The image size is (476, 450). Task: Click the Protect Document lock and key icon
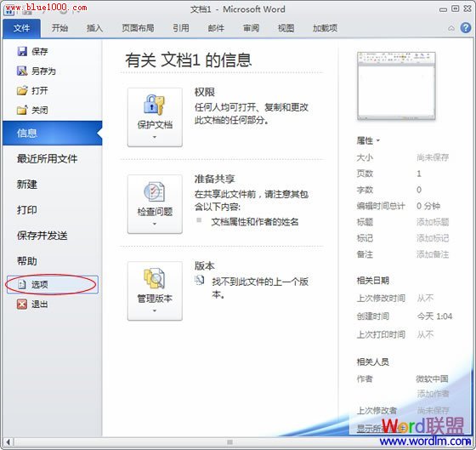[154, 105]
